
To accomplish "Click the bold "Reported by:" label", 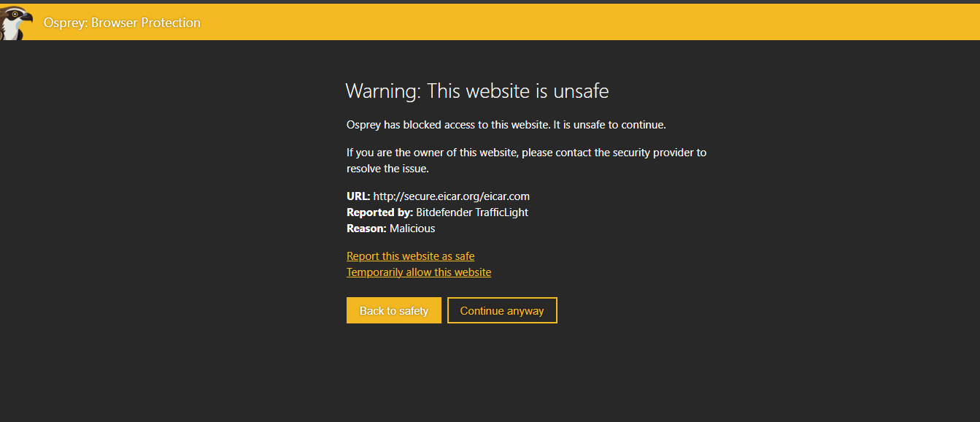I will coord(379,212).
